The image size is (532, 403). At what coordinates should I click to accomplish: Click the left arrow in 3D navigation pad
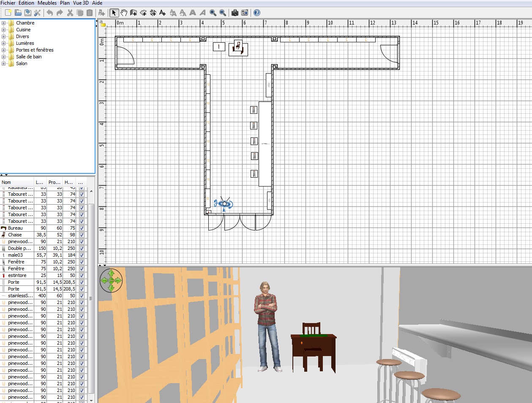point(104,280)
